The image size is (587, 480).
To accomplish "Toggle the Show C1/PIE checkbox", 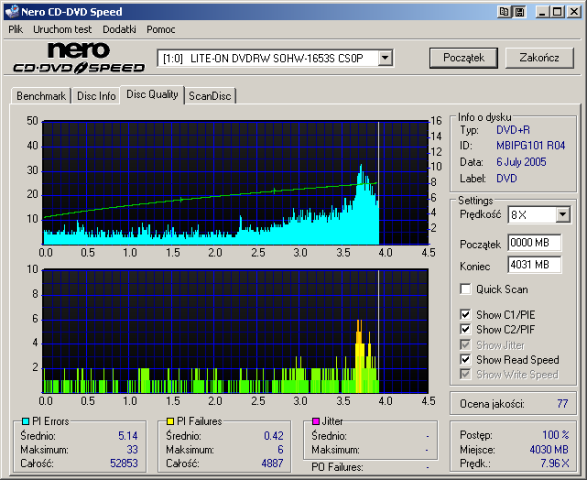I will coord(465,315).
